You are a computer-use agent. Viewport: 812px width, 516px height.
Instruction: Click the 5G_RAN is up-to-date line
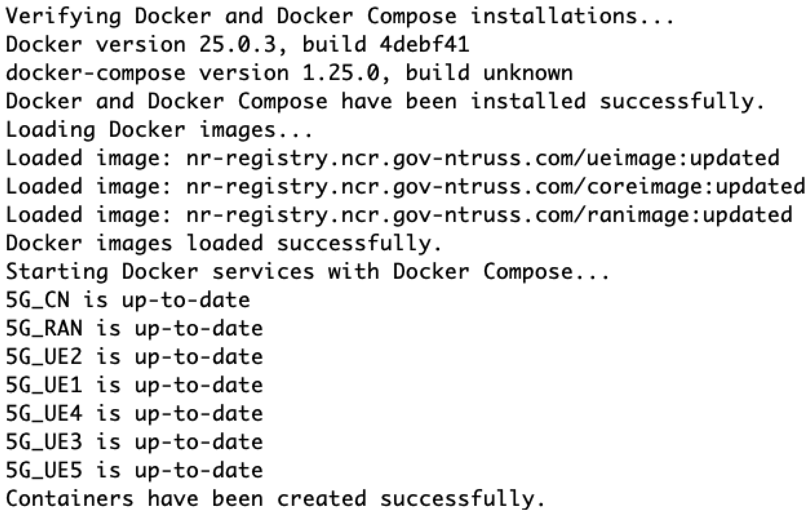134,328
